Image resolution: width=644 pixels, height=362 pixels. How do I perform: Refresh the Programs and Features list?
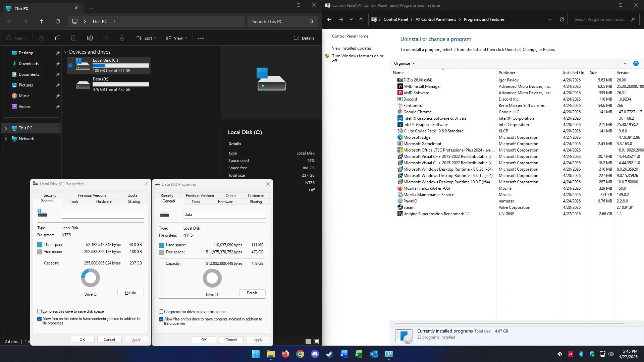click(x=562, y=19)
